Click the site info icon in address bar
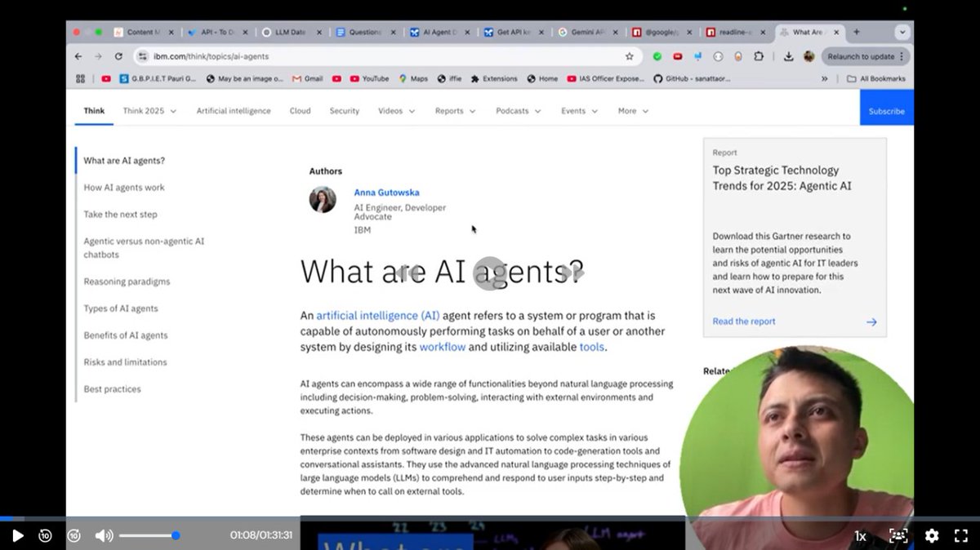Image resolution: width=980 pixels, height=550 pixels. (143, 56)
